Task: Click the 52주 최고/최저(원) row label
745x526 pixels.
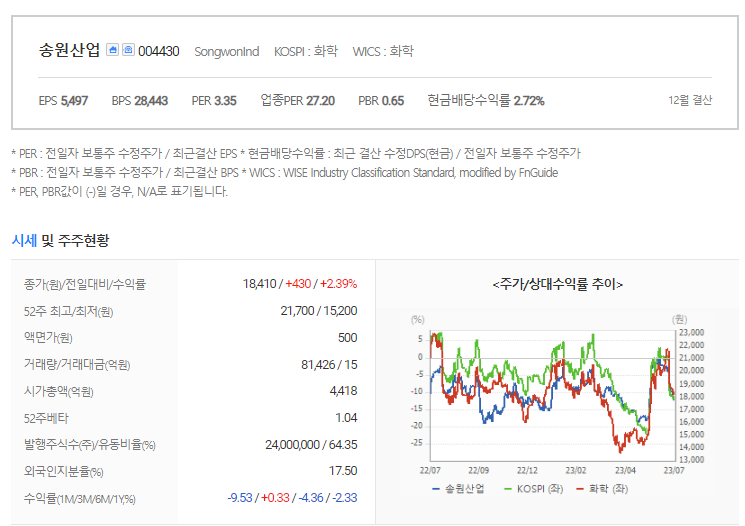Action: (68, 311)
